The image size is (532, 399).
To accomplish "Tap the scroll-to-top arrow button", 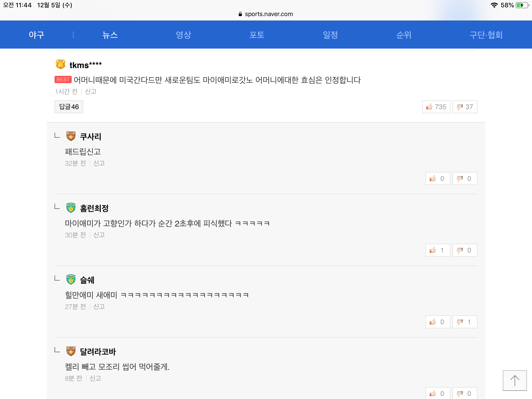I will [x=515, y=380].
